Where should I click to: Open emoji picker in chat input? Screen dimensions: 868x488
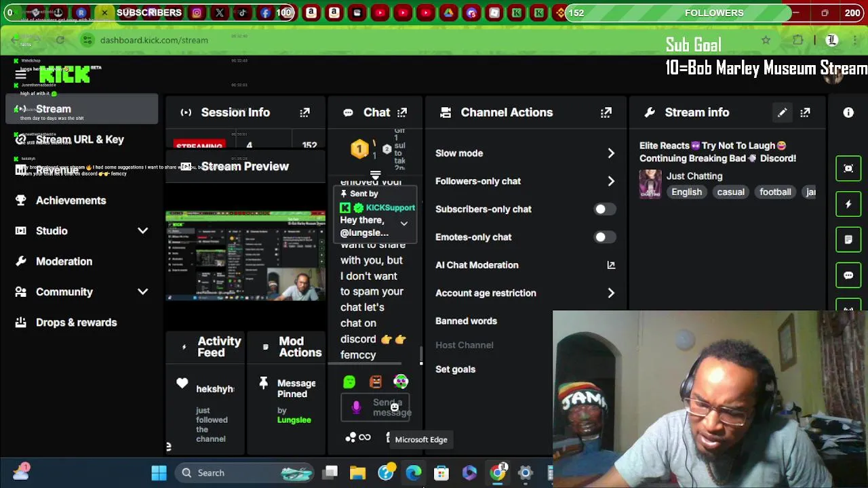395,407
